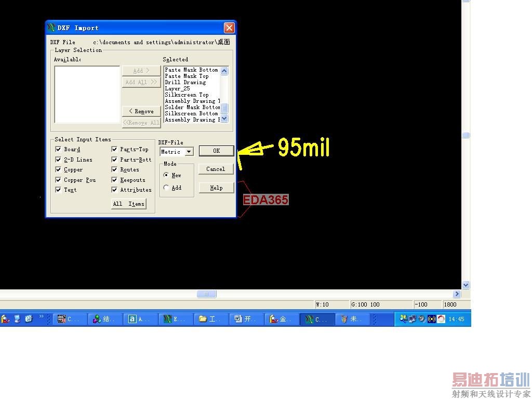Click the All Items button
Image resolution: width=532 pixels, height=399 pixels.
[129, 204]
